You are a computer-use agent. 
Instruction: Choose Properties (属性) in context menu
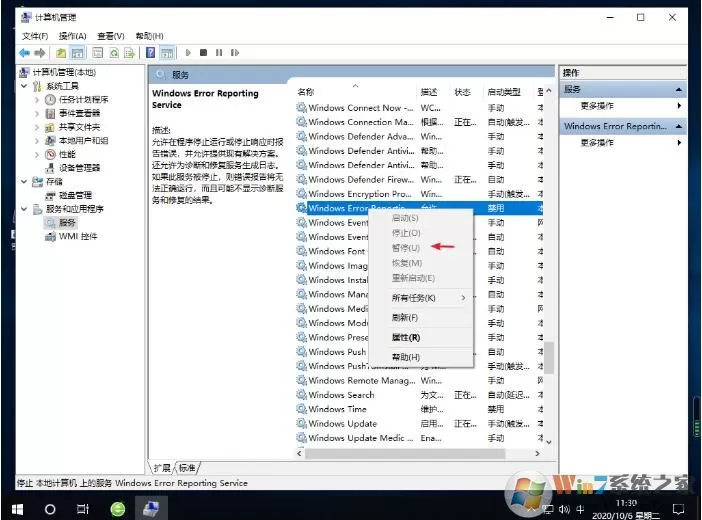tap(406, 337)
